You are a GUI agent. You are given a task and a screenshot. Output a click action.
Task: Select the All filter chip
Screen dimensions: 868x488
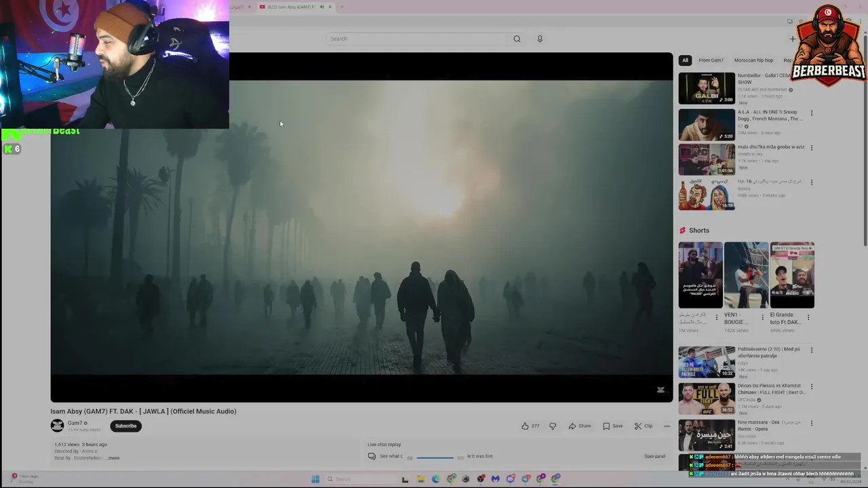point(685,60)
